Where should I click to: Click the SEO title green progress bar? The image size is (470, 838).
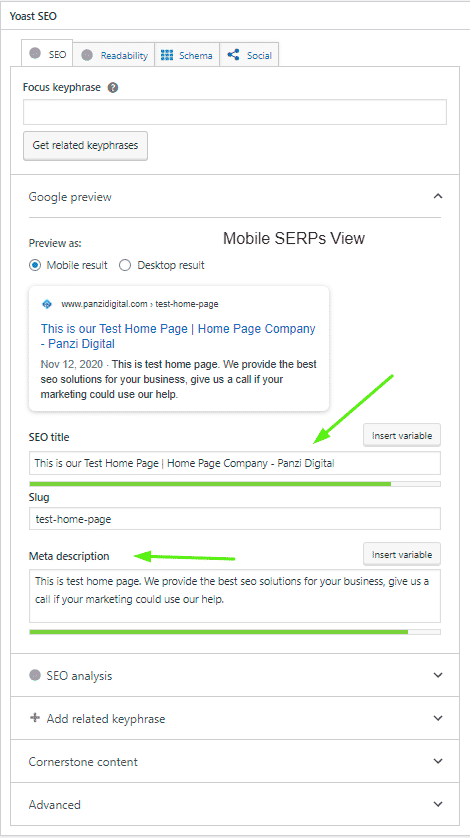click(x=235, y=484)
